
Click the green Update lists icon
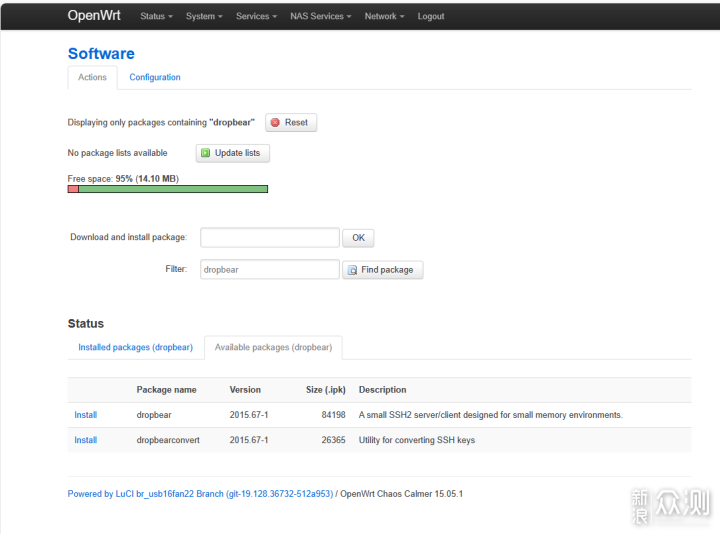[x=206, y=153]
